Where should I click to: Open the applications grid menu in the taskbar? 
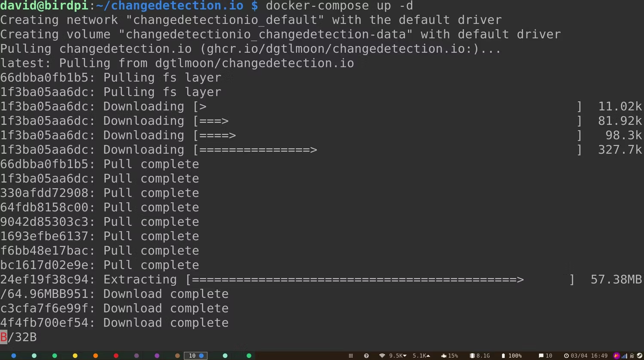coord(351,356)
